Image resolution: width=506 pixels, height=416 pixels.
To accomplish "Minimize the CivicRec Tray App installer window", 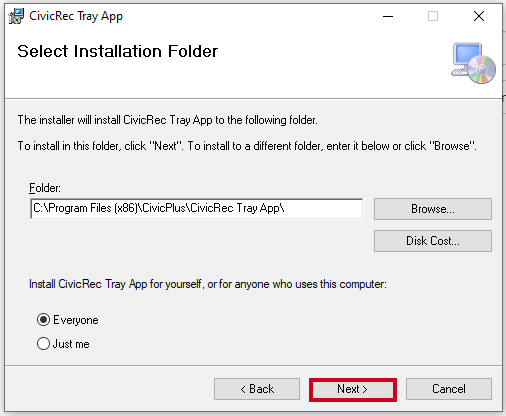I will [x=388, y=16].
